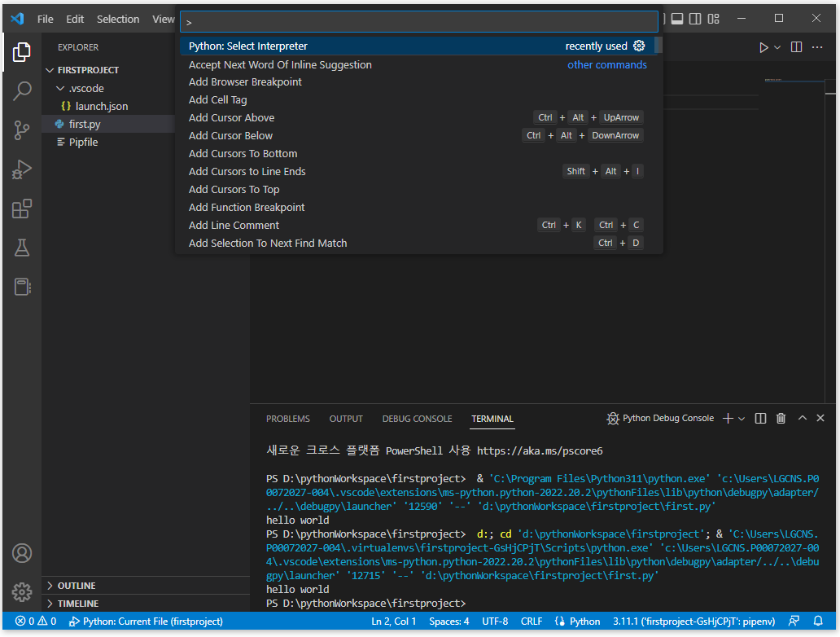Image resolution: width=840 pixels, height=637 pixels.
Task: Open the notebook icon in activity bar
Action: (21, 287)
